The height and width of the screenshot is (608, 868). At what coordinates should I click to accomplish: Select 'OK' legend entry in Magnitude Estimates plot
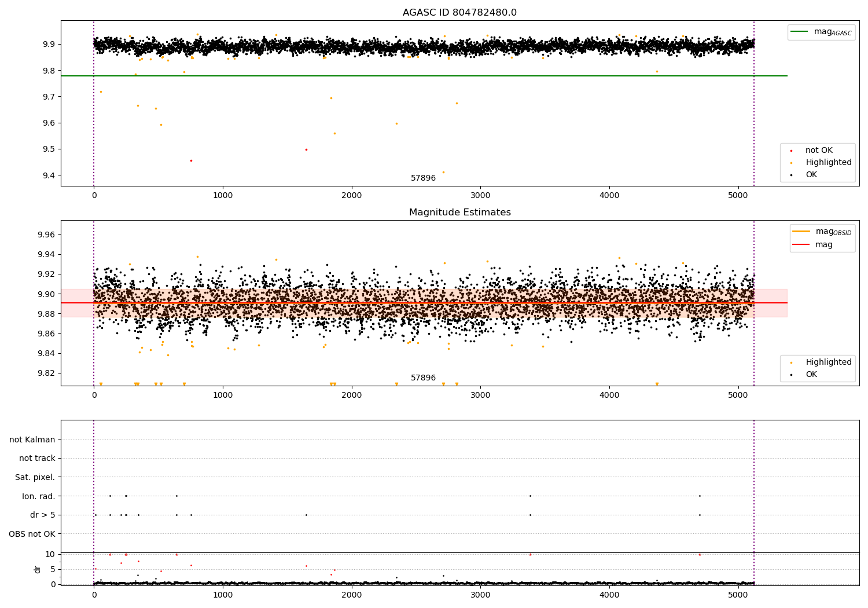tap(804, 375)
